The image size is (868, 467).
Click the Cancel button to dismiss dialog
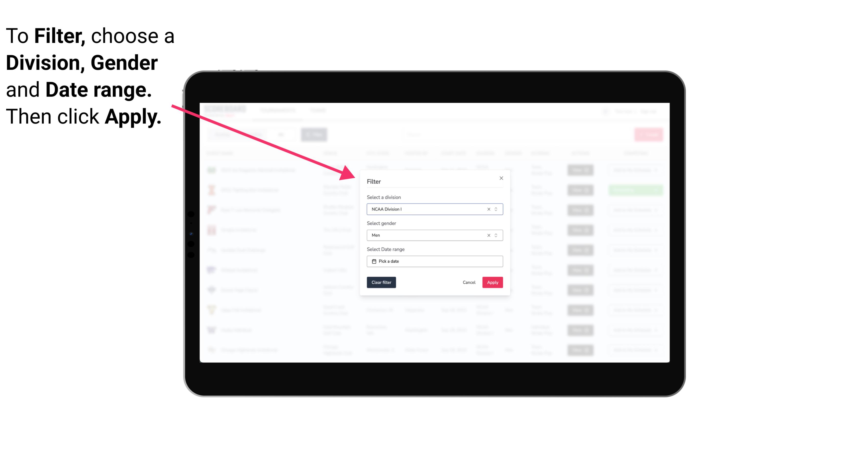[x=469, y=283]
